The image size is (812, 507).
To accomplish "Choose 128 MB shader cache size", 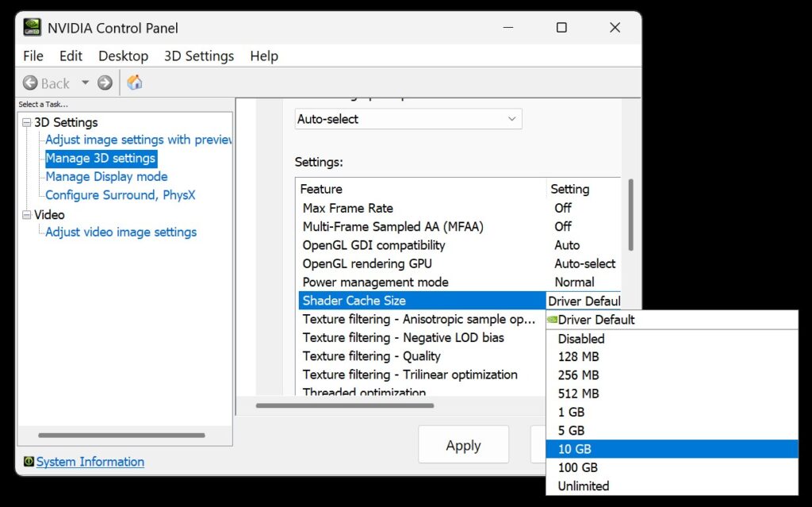I will point(672,357).
